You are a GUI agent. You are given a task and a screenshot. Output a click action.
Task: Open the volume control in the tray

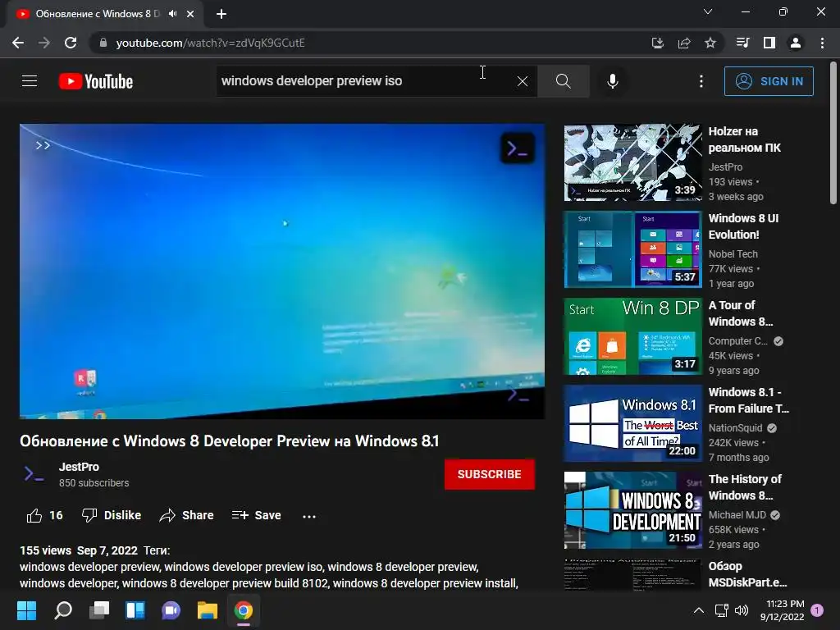tap(742, 610)
